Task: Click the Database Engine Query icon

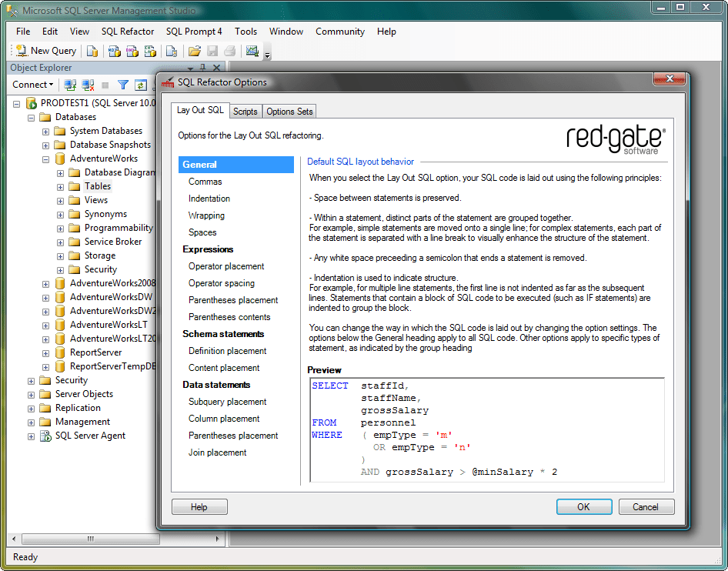Action: 92,52
